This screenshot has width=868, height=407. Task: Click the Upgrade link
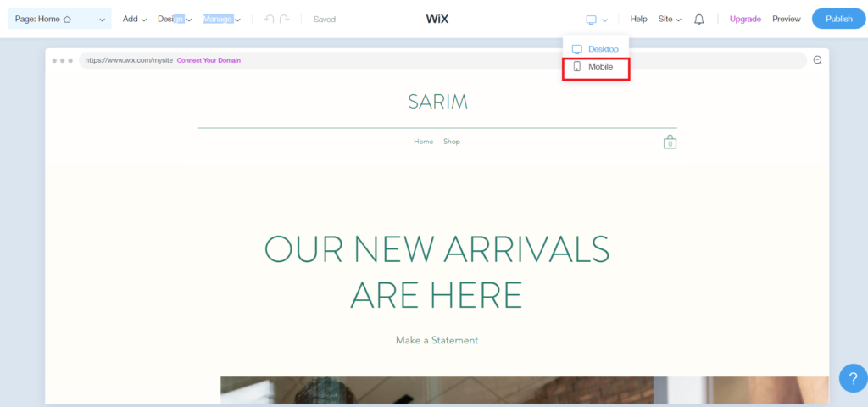click(x=745, y=19)
